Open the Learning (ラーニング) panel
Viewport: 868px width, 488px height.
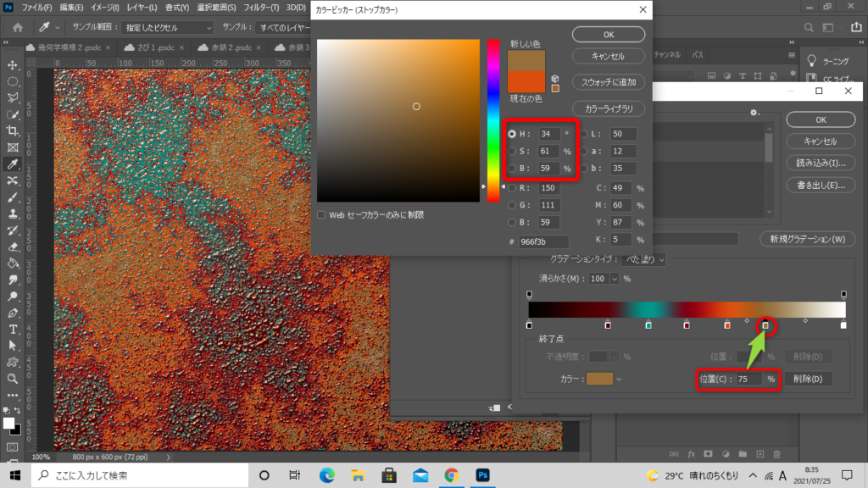(x=829, y=61)
